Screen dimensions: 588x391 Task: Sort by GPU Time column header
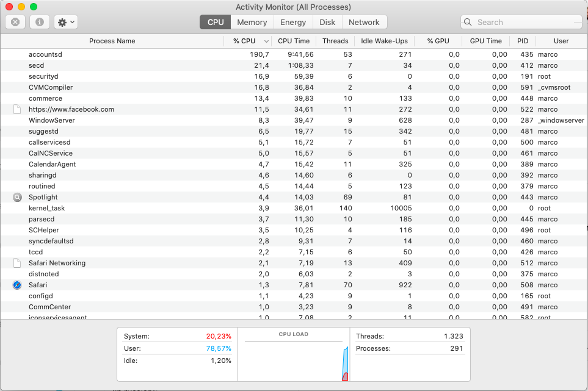485,41
